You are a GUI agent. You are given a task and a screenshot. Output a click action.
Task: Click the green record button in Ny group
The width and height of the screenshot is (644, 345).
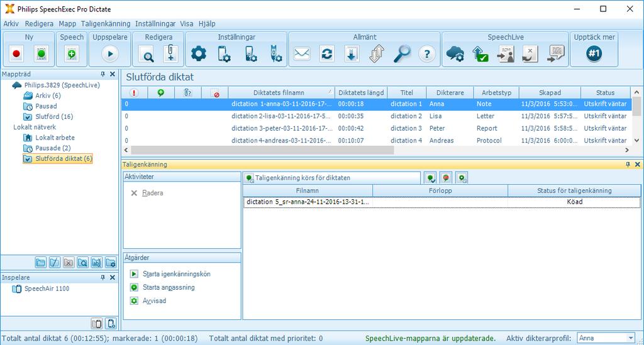41,54
